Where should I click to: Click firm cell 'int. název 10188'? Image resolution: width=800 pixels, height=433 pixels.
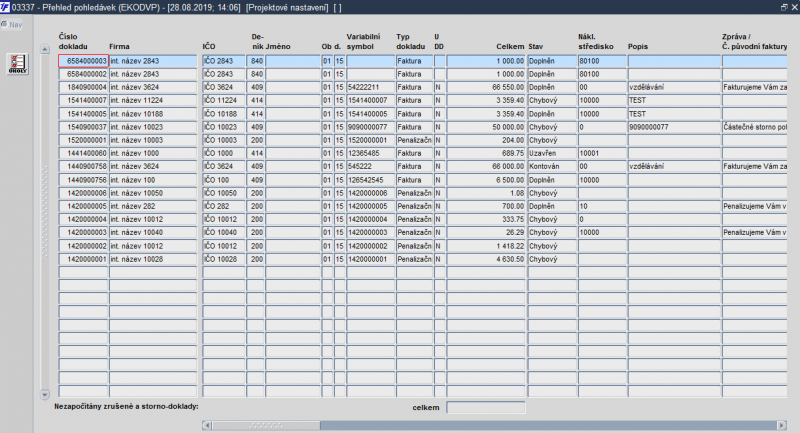tap(153, 114)
